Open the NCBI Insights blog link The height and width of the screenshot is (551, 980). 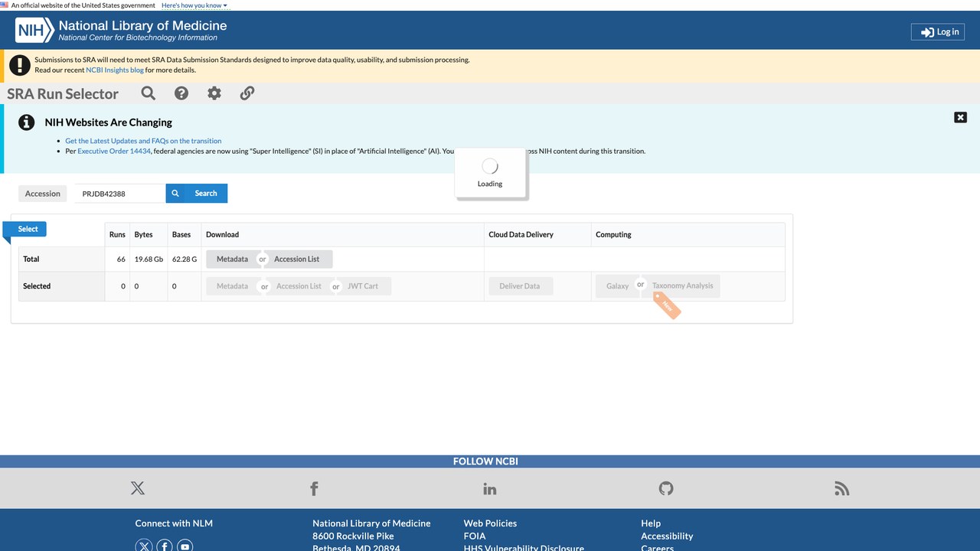tap(115, 70)
